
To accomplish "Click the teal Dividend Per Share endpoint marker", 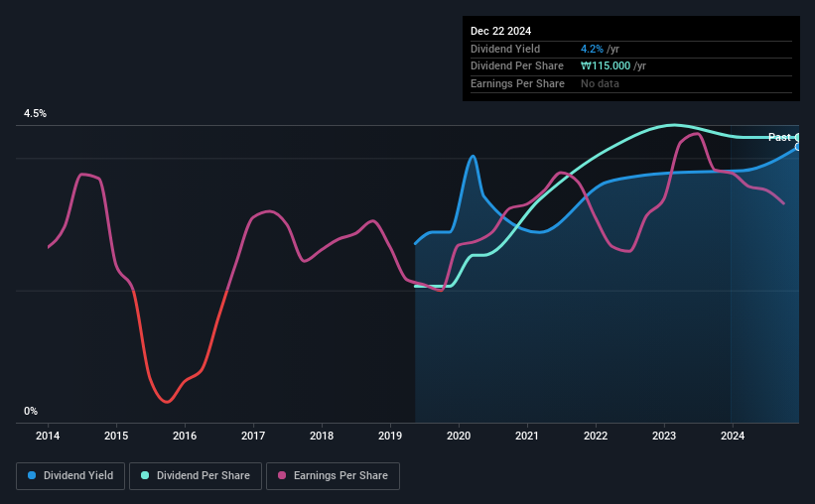I will tap(798, 137).
